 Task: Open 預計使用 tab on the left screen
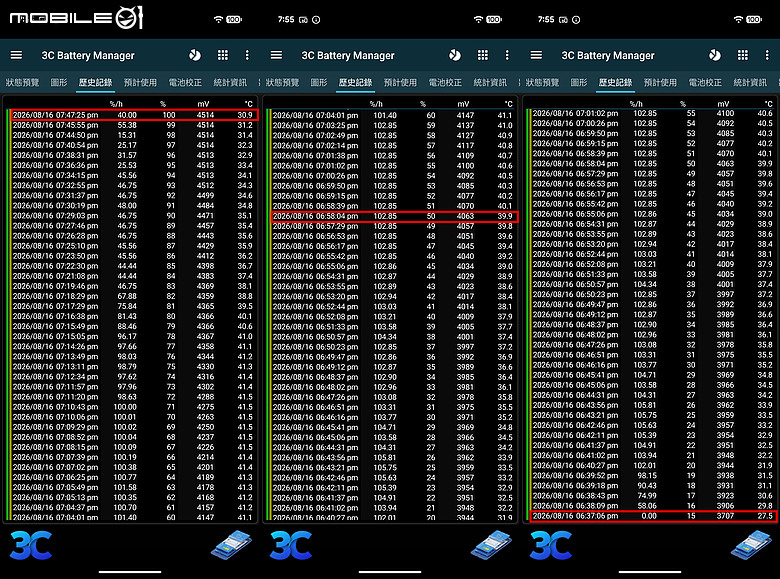coord(140,82)
